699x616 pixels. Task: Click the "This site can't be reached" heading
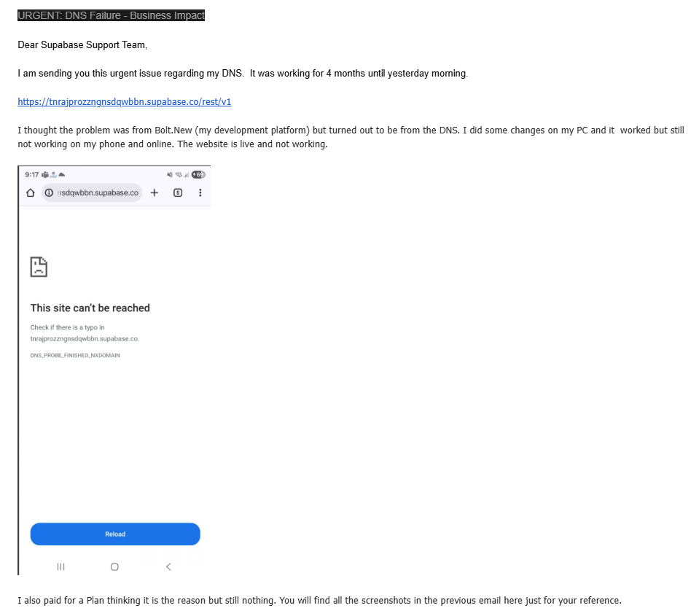pos(90,308)
